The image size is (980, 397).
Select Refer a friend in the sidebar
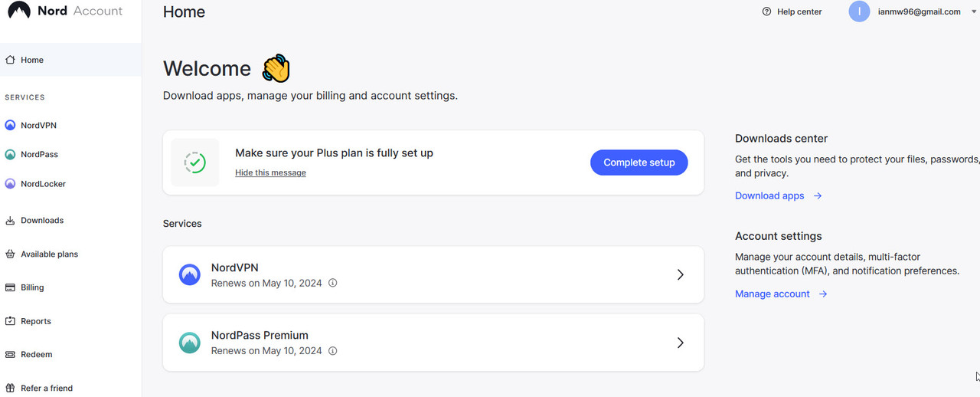point(46,388)
